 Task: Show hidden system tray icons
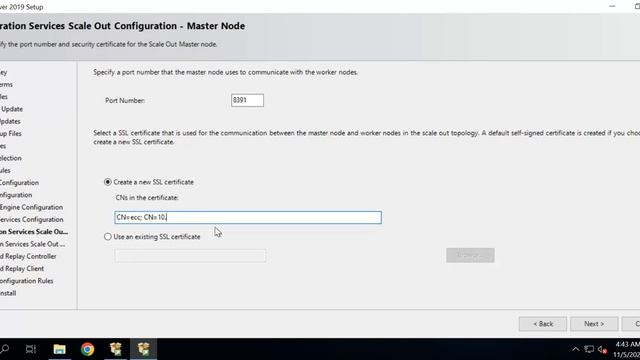pyautogui.click(x=575, y=349)
